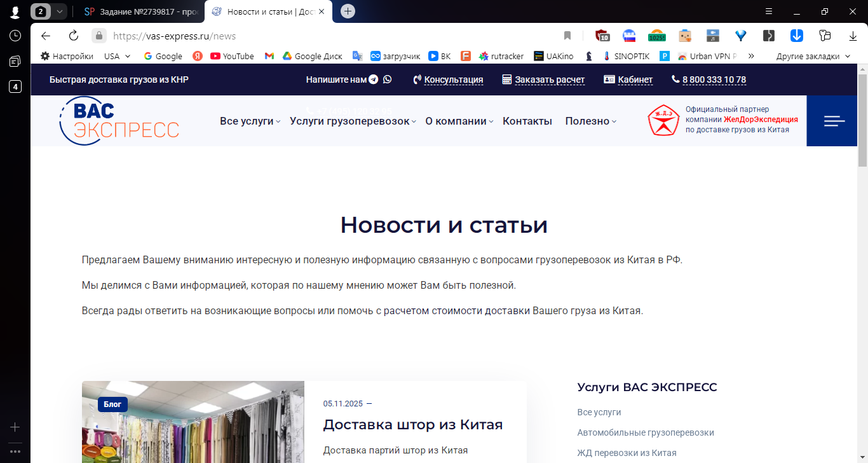Open WhatsApp chat icon in top bar

pyautogui.click(x=388, y=79)
